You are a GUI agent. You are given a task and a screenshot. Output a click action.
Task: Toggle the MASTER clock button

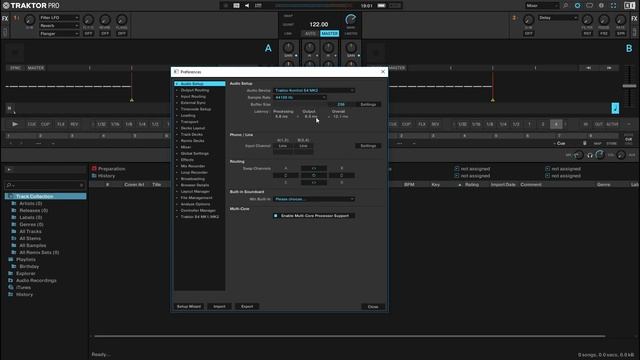pos(329,33)
